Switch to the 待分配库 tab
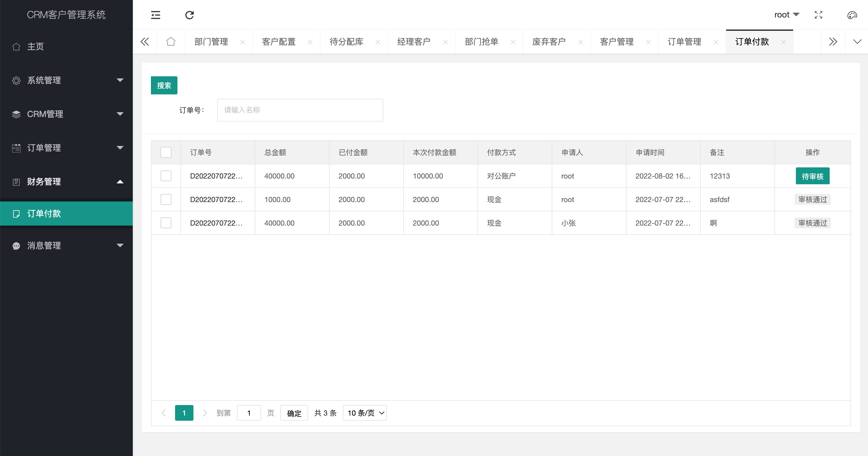The height and width of the screenshot is (456, 868). point(346,42)
